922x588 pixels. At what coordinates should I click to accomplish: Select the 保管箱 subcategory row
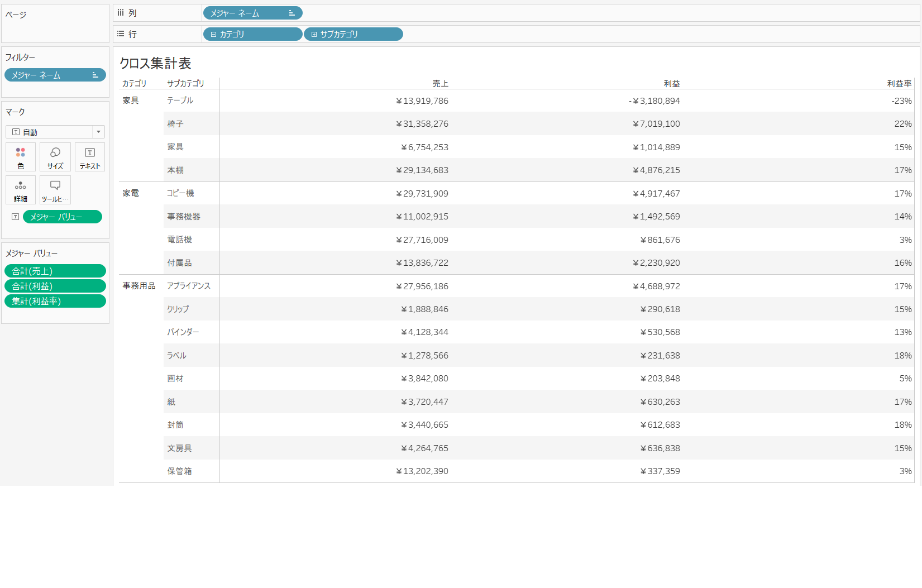[x=179, y=471]
